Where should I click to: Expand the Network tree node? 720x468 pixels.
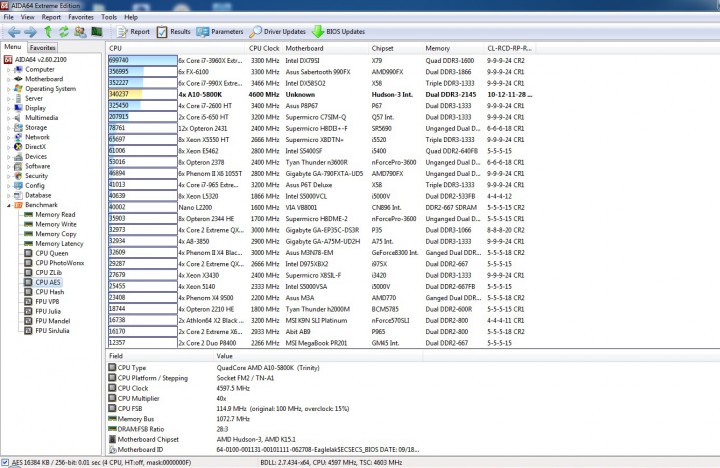(9, 137)
